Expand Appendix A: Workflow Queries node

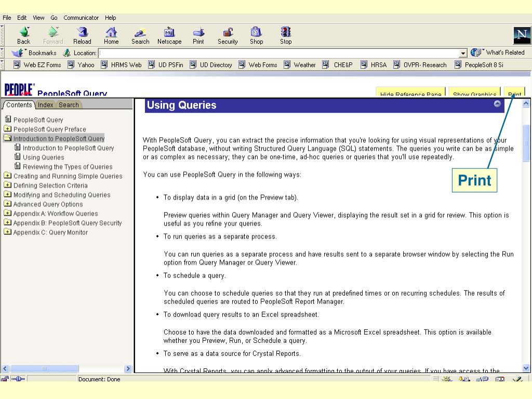7,213
